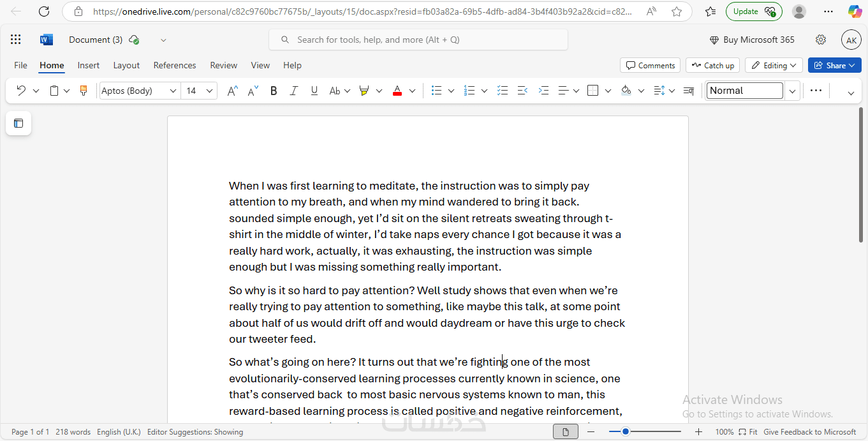Click the page view icon in status bar
868x441 pixels.
pyautogui.click(x=566, y=432)
